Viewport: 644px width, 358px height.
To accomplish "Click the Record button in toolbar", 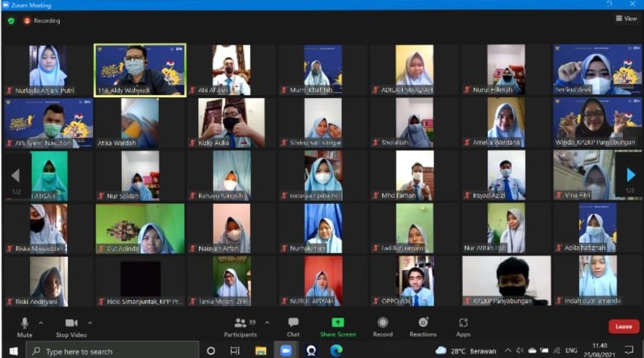I will tap(382, 326).
